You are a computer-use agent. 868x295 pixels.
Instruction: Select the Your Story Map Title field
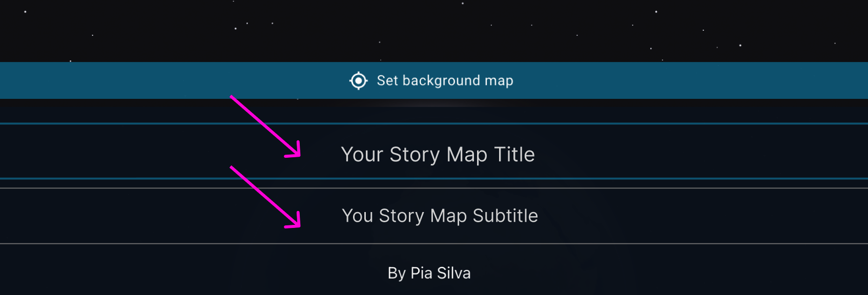click(x=439, y=154)
